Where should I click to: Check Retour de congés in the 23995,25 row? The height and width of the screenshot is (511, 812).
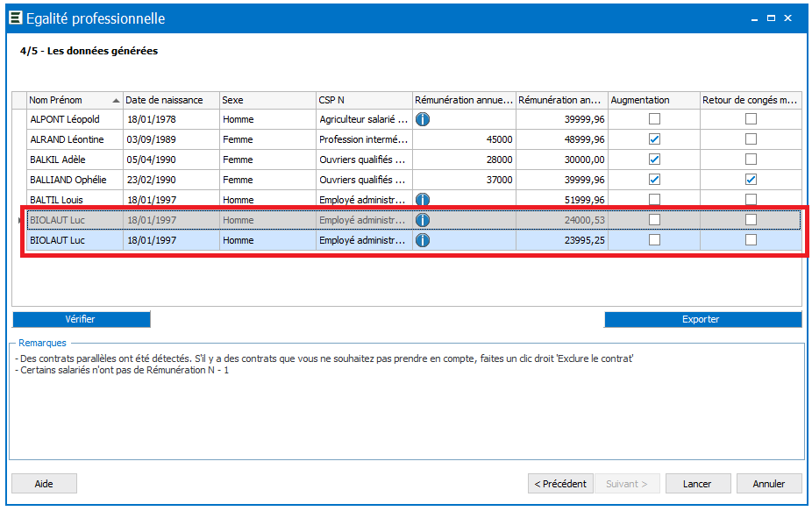751,240
